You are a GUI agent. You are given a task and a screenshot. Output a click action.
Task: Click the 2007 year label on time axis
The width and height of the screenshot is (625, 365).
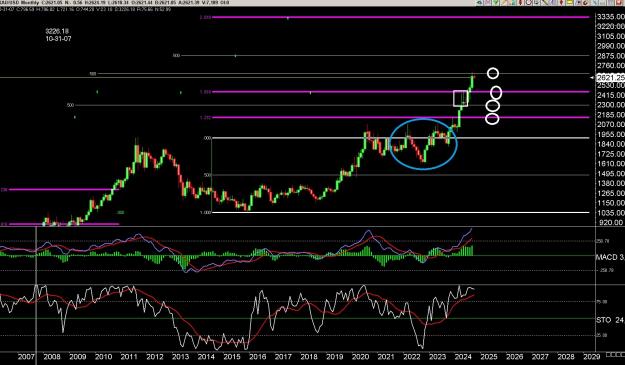[26, 357]
